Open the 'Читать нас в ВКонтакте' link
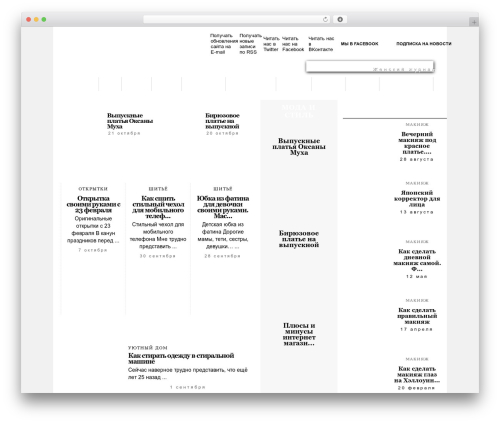Viewport: 500px width, 423px height. tap(321, 44)
